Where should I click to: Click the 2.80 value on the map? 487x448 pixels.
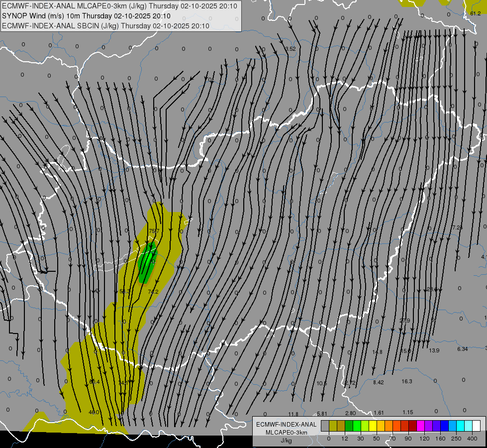tap(350, 413)
